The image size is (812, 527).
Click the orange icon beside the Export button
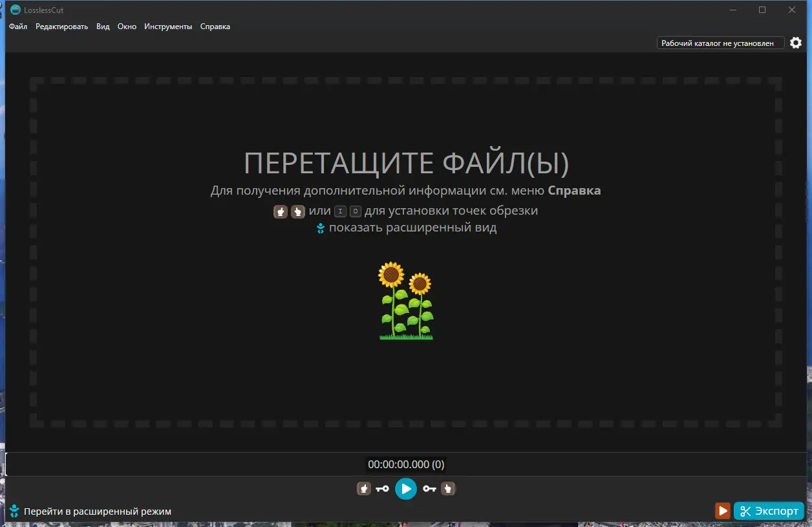pos(722,510)
